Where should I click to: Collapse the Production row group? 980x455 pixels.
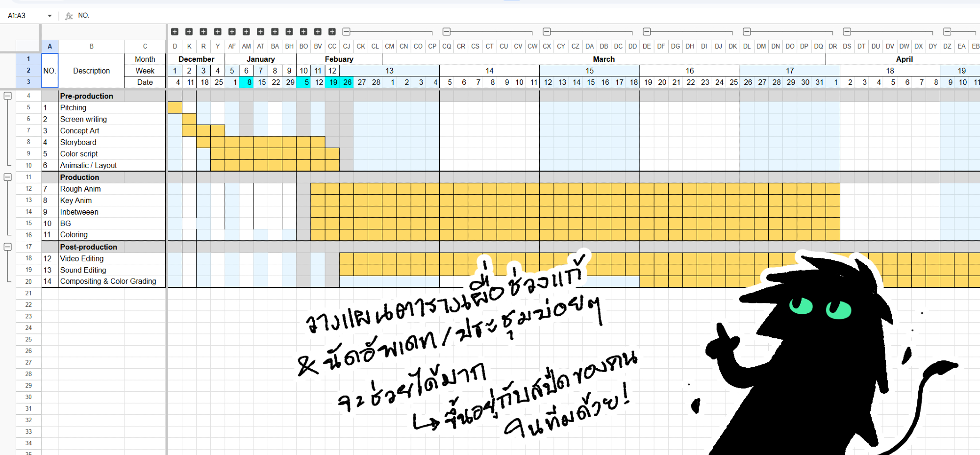point(8,177)
